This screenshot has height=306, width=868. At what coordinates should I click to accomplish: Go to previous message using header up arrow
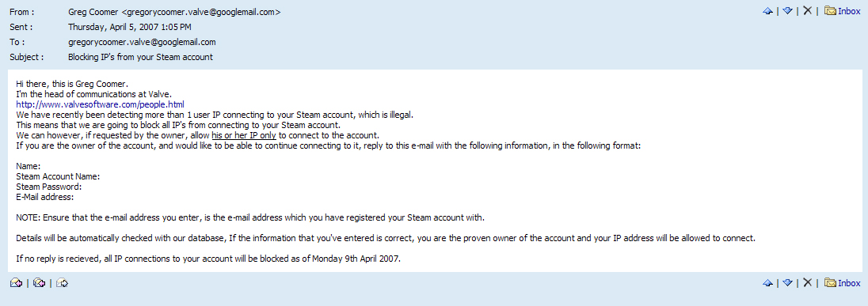[x=767, y=11]
